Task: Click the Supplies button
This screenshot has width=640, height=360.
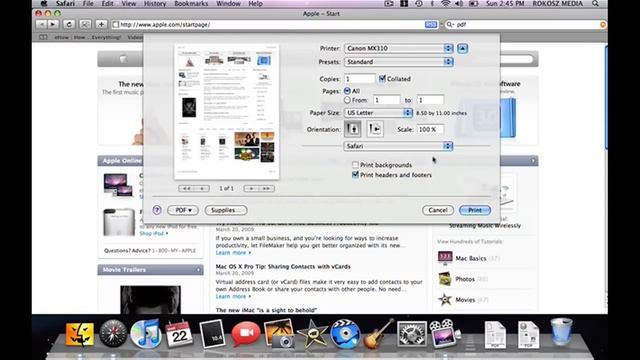Action: [x=226, y=210]
